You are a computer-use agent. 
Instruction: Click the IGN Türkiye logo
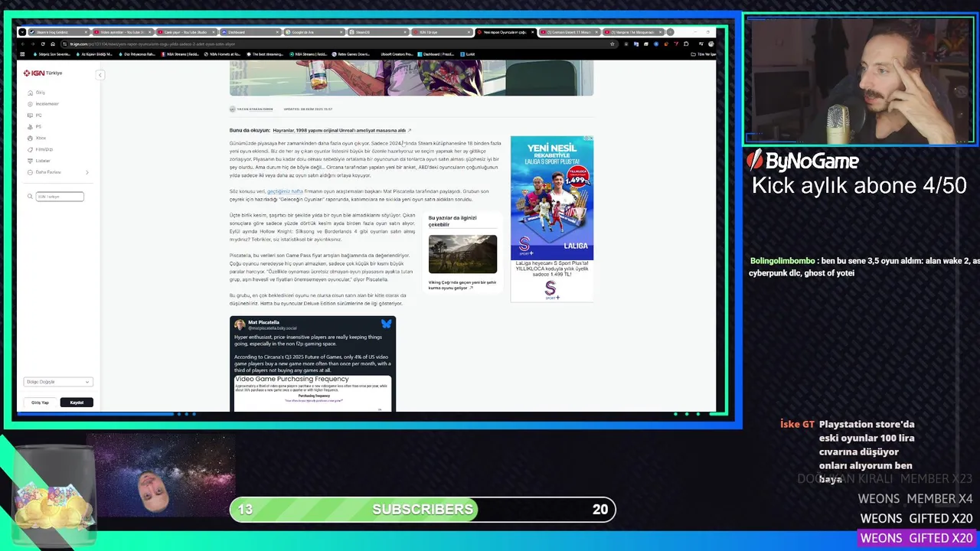tap(43, 73)
